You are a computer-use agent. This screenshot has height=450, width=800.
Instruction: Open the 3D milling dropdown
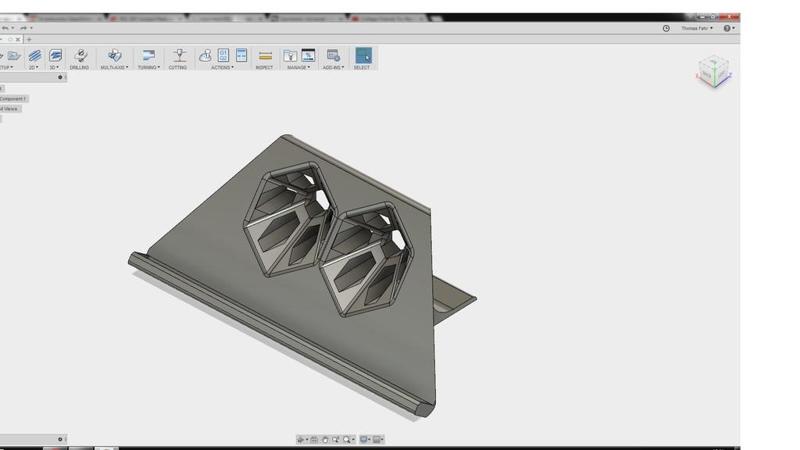click(x=54, y=68)
